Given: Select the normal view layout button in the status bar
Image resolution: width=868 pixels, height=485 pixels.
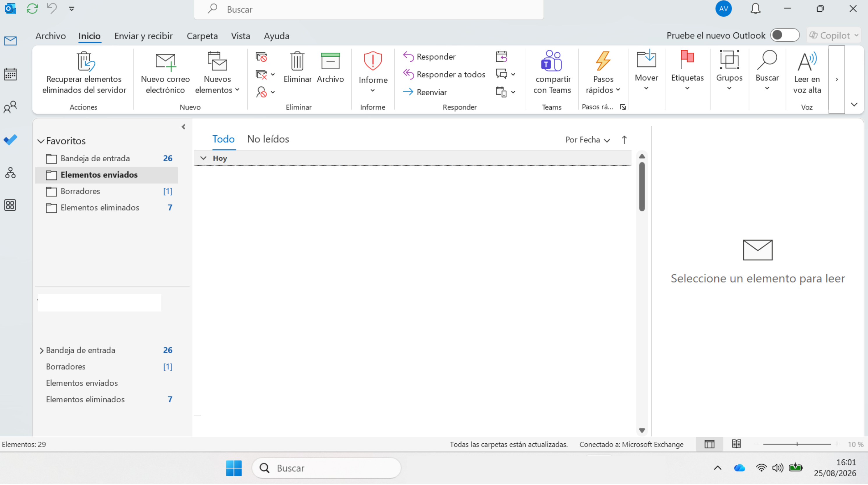Looking at the screenshot, I should [x=709, y=444].
